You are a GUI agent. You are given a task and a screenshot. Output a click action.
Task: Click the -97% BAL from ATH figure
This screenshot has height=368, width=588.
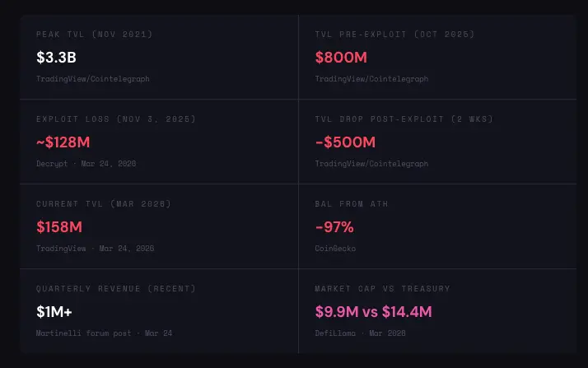click(334, 226)
